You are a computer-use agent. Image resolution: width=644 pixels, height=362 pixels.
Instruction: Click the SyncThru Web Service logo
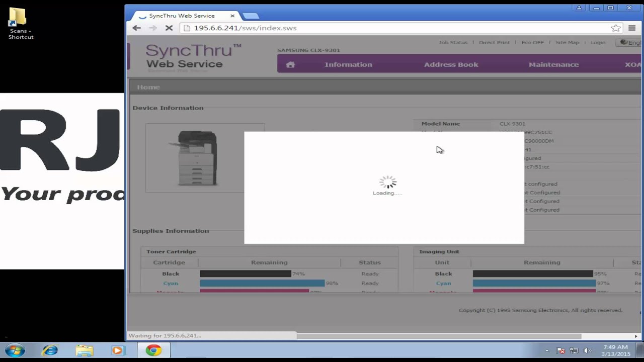[x=194, y=56]
